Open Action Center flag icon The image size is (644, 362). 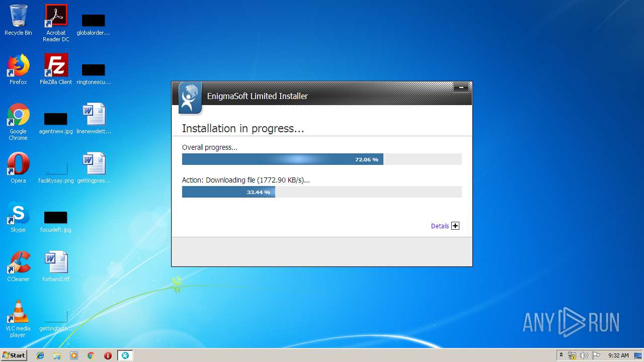tap(596, 355)
